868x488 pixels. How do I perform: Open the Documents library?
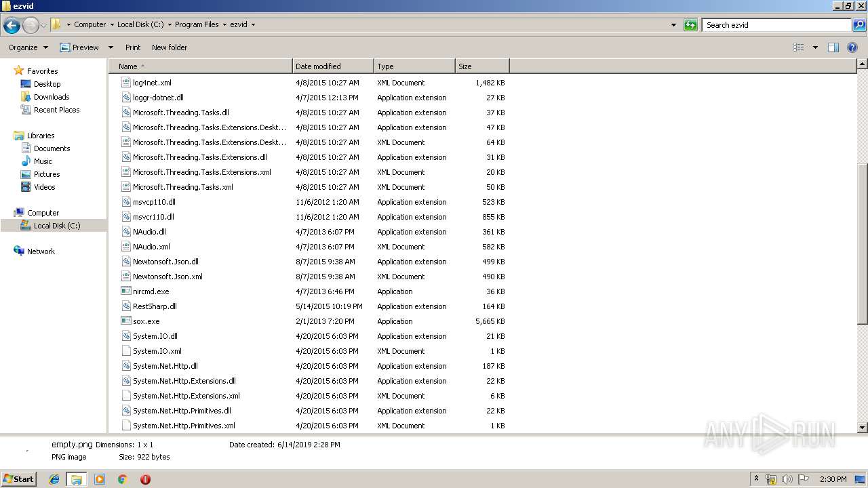[52, 148]
